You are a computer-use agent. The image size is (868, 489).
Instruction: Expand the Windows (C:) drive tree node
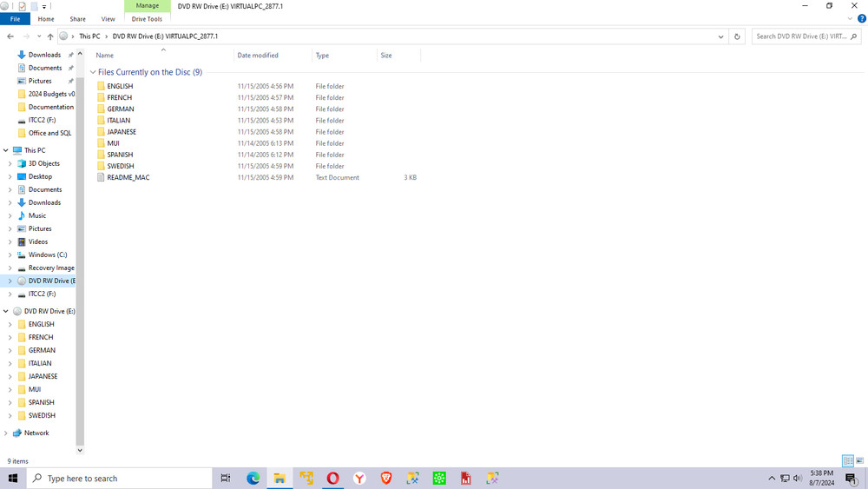(x=10, y=255)
